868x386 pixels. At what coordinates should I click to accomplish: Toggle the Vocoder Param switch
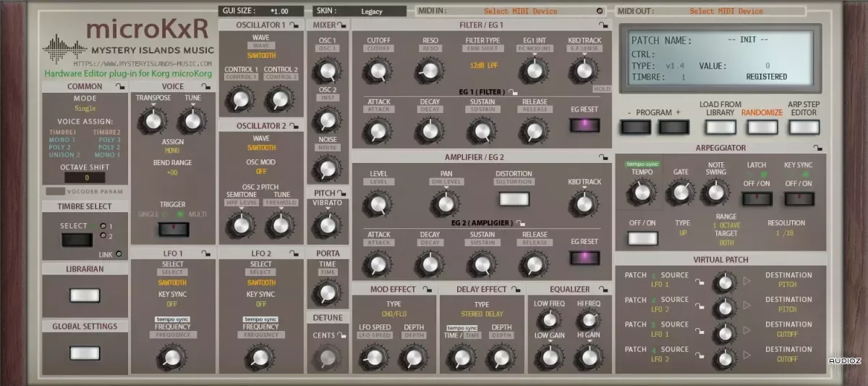click(x=56, y=192)
